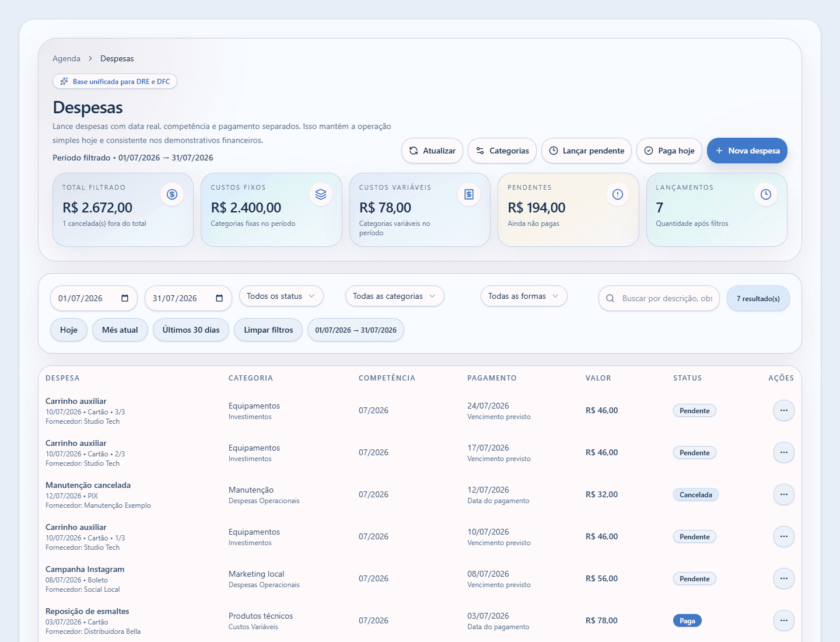This screenshot has height=642, width=840.
Task: Click the receipt icon in Custos Variáveis card
Action: point(469,194)
